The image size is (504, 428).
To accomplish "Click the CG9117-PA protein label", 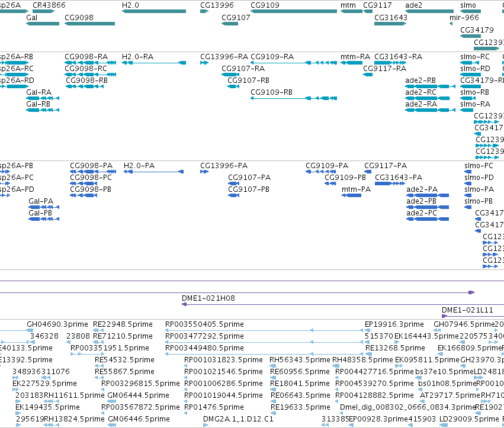I will [x=386, y=166].
